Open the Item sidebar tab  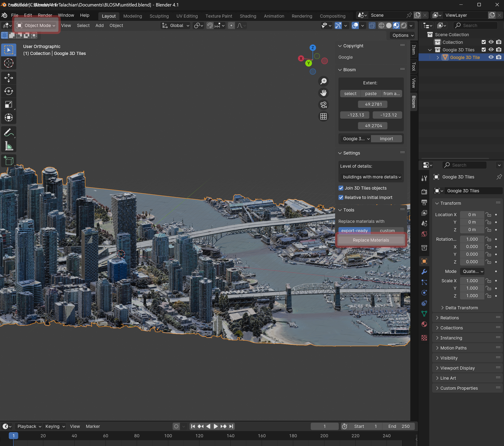[x=414, y=50]
